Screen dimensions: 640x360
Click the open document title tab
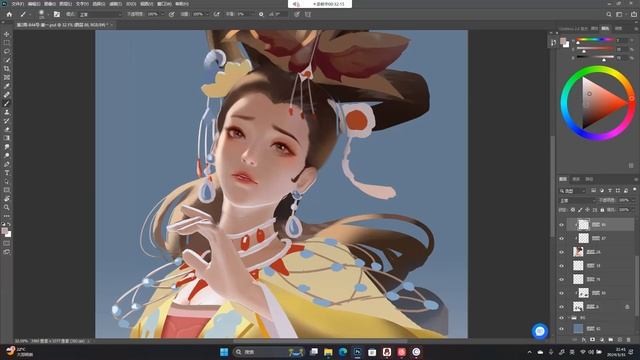62,25
